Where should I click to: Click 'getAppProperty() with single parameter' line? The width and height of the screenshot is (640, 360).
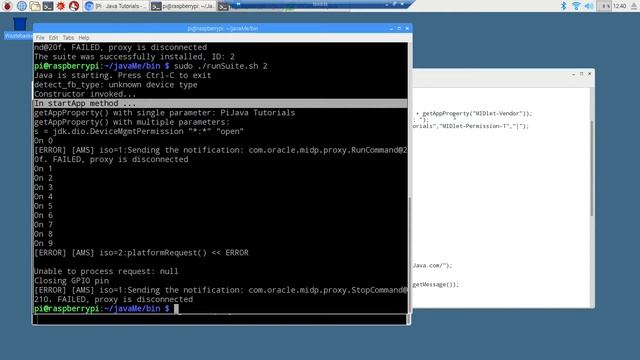164,113
